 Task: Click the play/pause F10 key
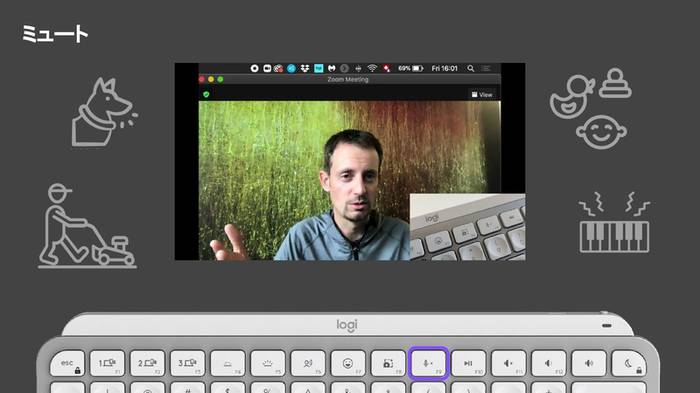pos(468,364)
